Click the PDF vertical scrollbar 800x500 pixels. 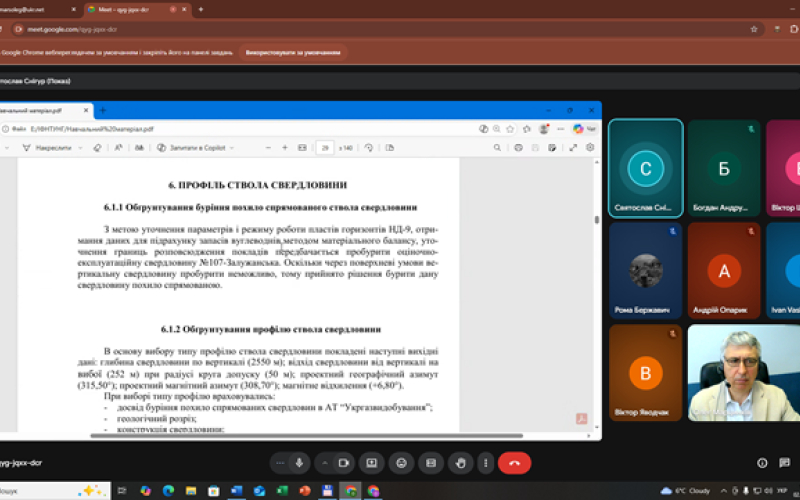[597, 300]
